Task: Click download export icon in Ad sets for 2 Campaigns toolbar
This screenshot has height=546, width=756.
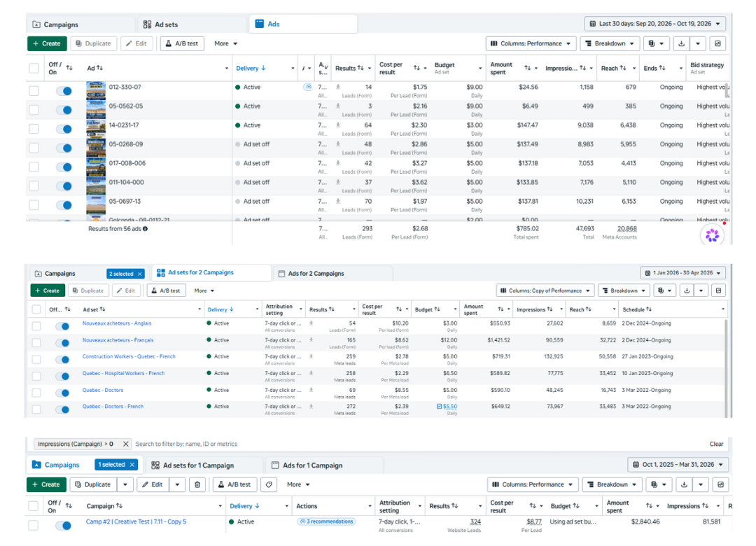Action: point(687,290)
